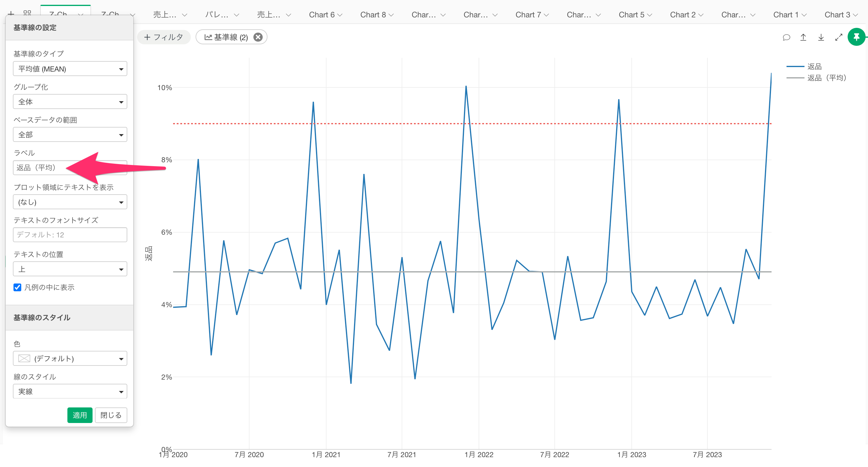Screen dimensions: 868x467
Task: Click the 閉じる button
Action: [x=111, y=415]
